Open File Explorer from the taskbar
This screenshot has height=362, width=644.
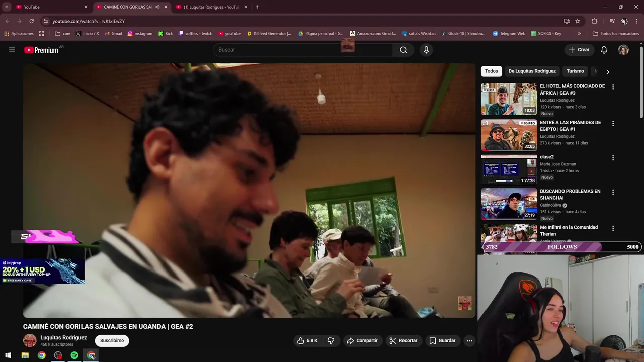point(25,355)
